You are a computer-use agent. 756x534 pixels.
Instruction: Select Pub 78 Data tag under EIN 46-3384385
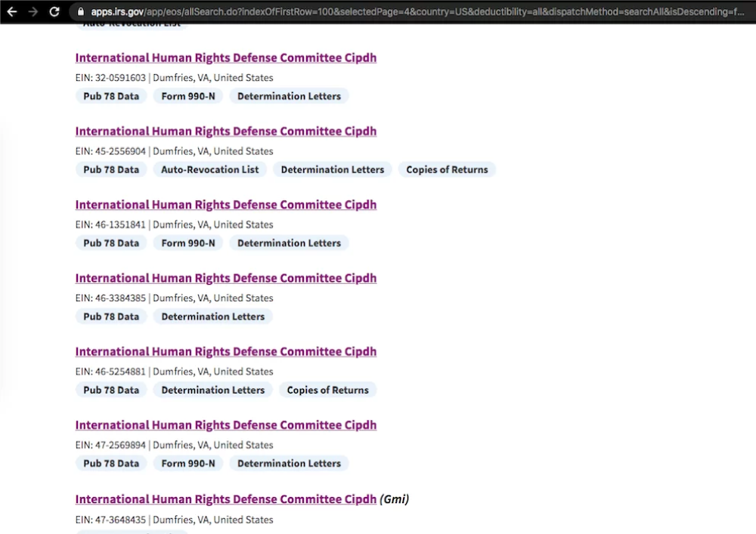[x=111, y=316]
